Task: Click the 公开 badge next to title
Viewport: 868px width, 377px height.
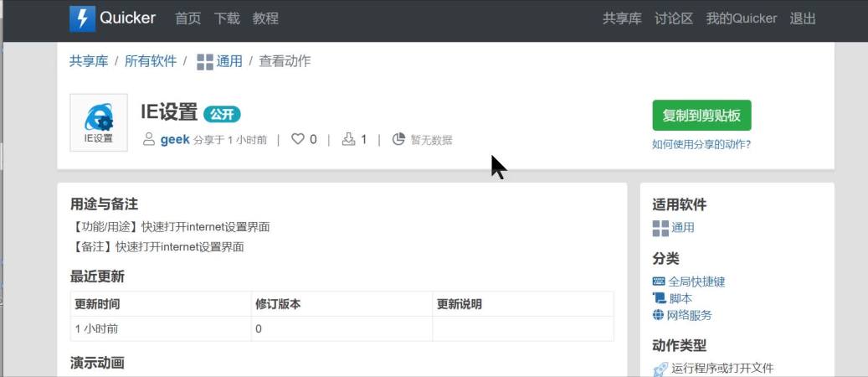Action: 222,115
